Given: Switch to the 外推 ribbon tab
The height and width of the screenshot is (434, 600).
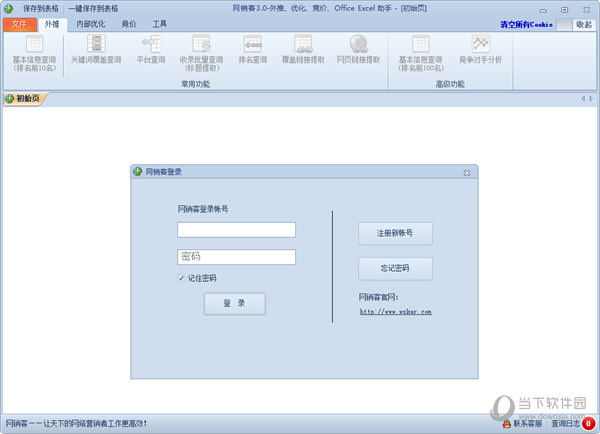Looking at the screenshot, I should point(52,24).
